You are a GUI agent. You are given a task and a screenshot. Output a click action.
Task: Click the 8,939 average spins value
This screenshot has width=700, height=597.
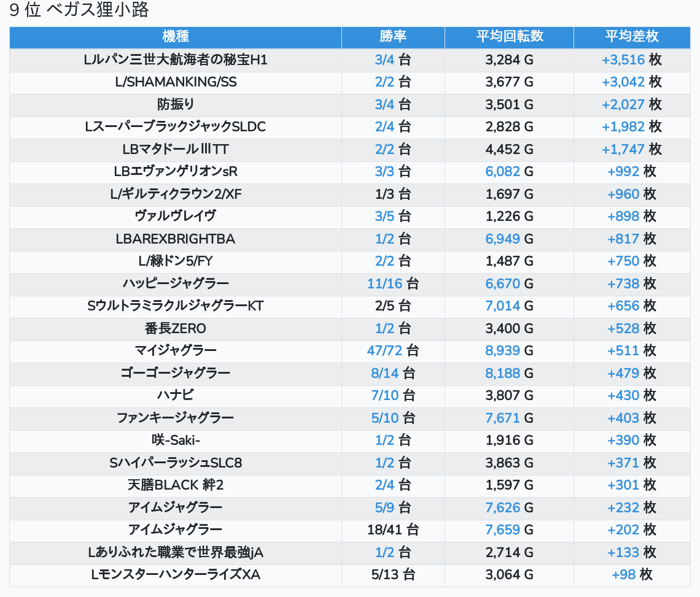502,351
